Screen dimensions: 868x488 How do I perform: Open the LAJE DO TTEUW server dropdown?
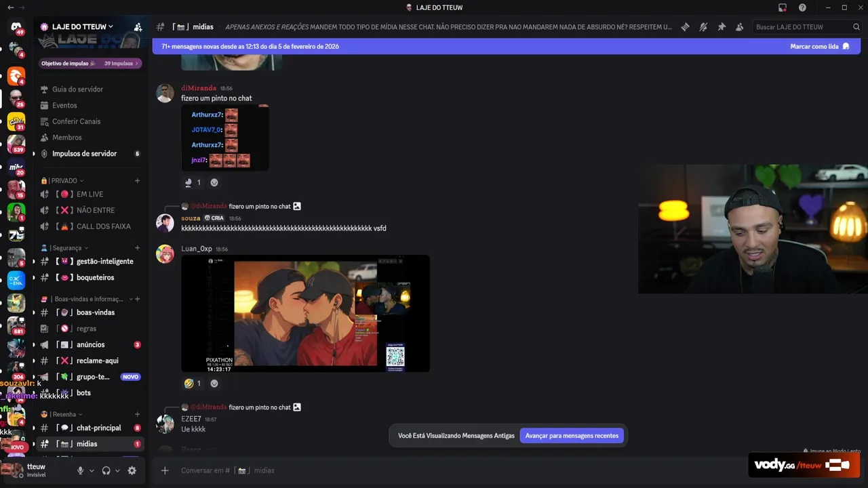tap(83, 27)
